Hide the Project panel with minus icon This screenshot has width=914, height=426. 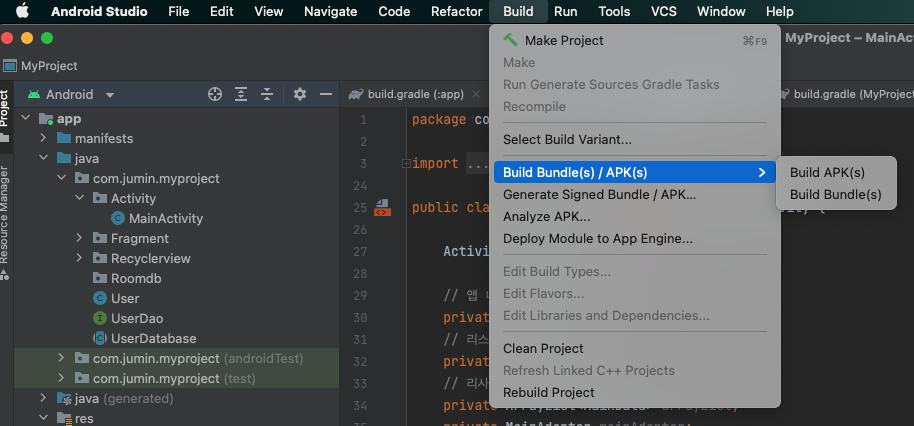point(326,94)
